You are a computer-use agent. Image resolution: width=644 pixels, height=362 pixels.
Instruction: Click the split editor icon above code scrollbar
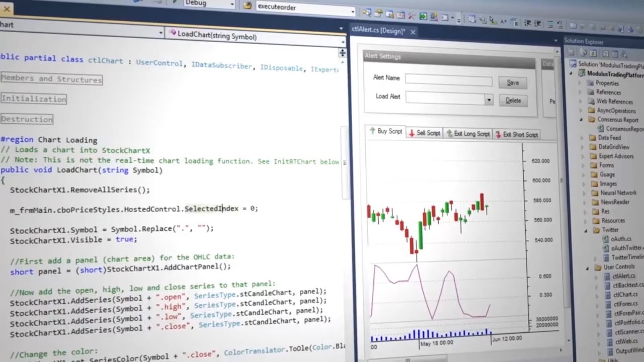coord(342,52)
